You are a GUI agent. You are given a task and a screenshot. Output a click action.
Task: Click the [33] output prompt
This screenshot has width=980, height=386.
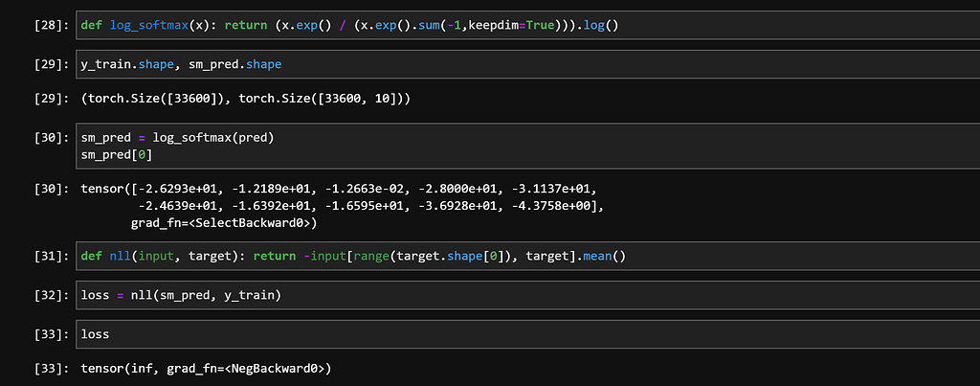[50, 368]
